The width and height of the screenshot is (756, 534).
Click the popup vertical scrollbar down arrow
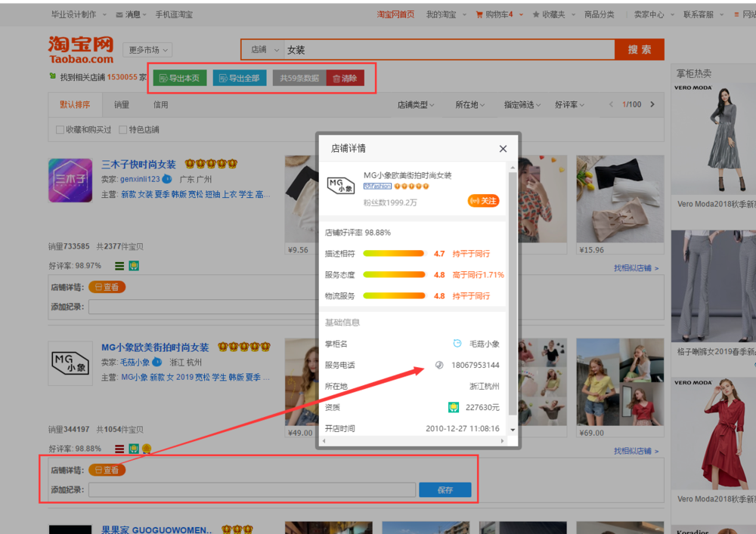(513, 430)
